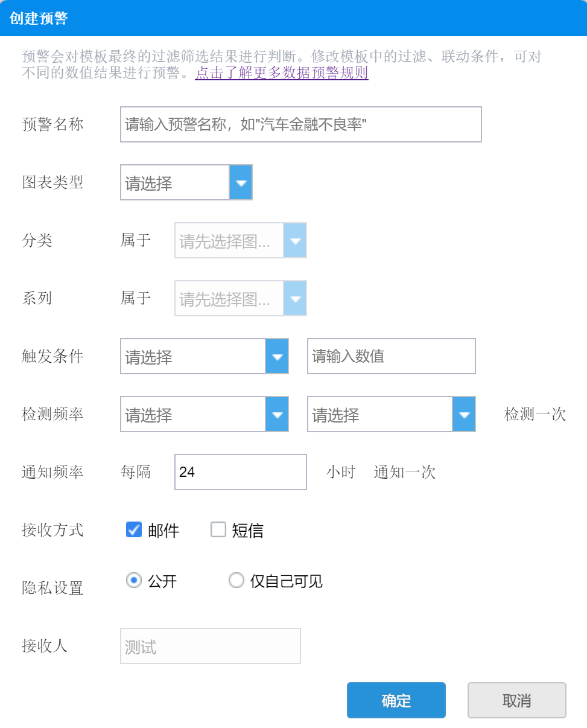The width and height of the screenshot is (587, 728).
Task: Click the 接收人 field showing 测试
Action: click(x=210, y=646)
